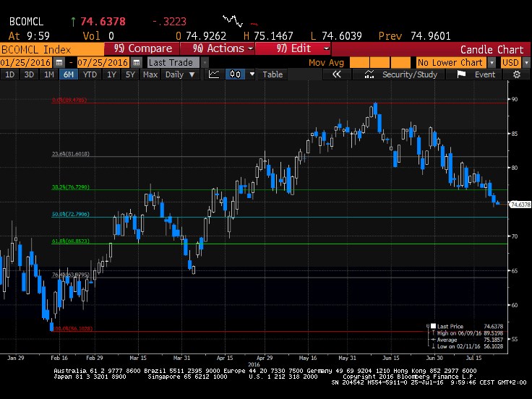Screen dimensions: 532x399
Task: Open the Edit menu
Action: pyautogui.click(x=299, y=49)
